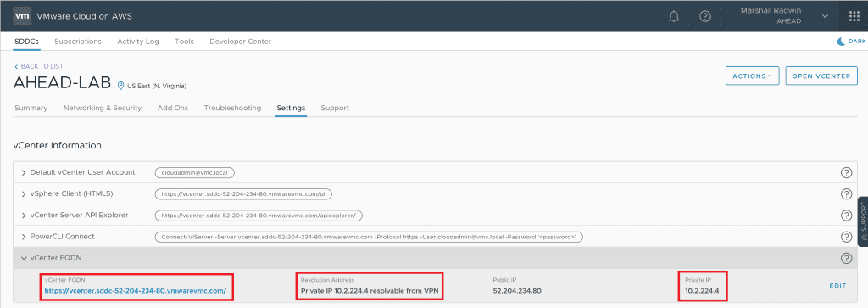This screenshot has width=868, height=308.
Task: Go to the SDDCs menu
Action: click(26, 42)
